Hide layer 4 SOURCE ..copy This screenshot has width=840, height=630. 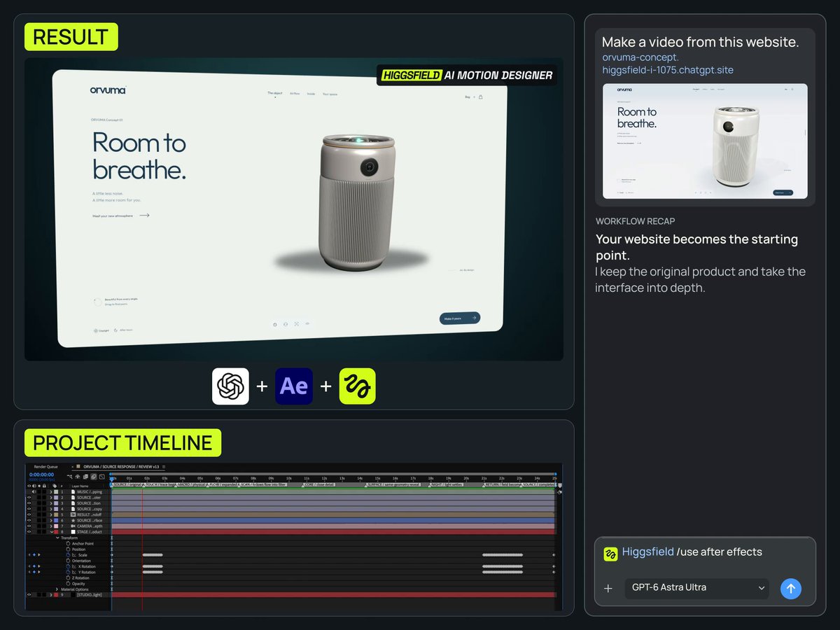(x=29, y=509)
